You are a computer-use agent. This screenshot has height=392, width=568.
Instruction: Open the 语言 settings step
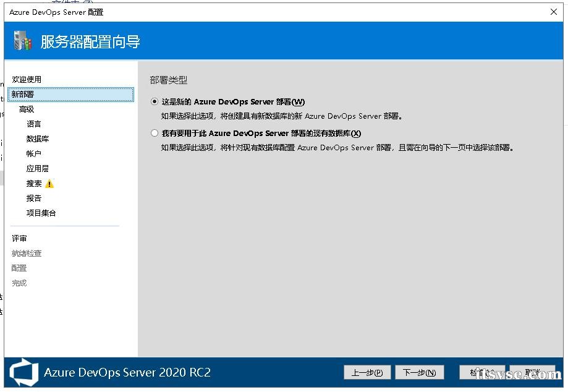pos(34,124)
